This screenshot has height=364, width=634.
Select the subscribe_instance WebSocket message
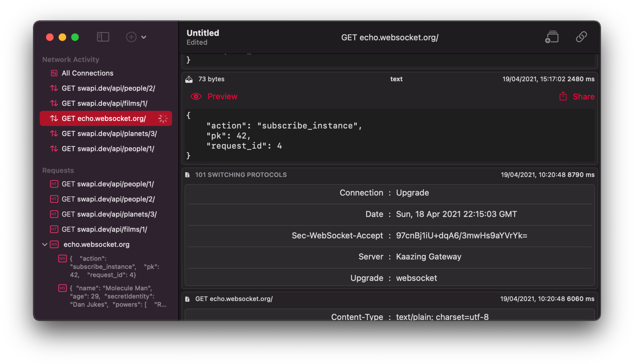pos(114,267)
